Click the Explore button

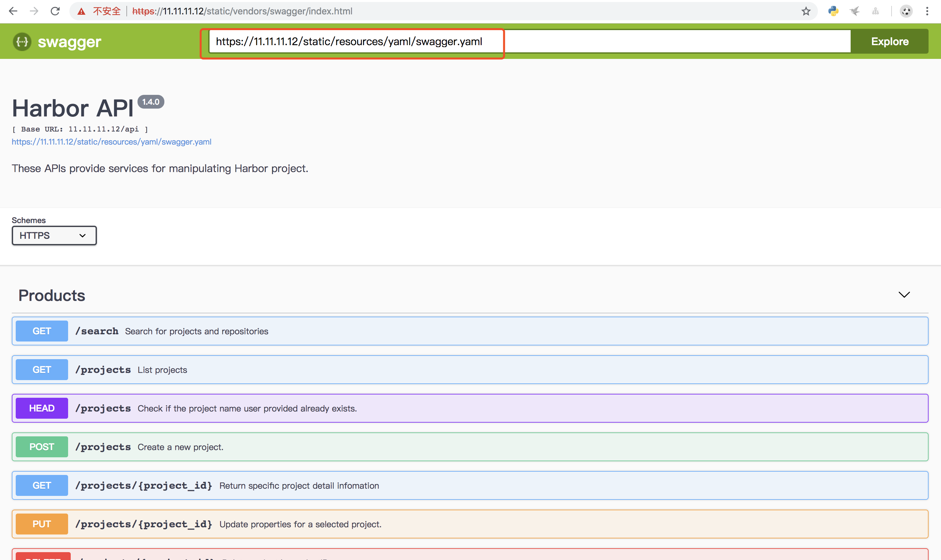click(890, 41)
